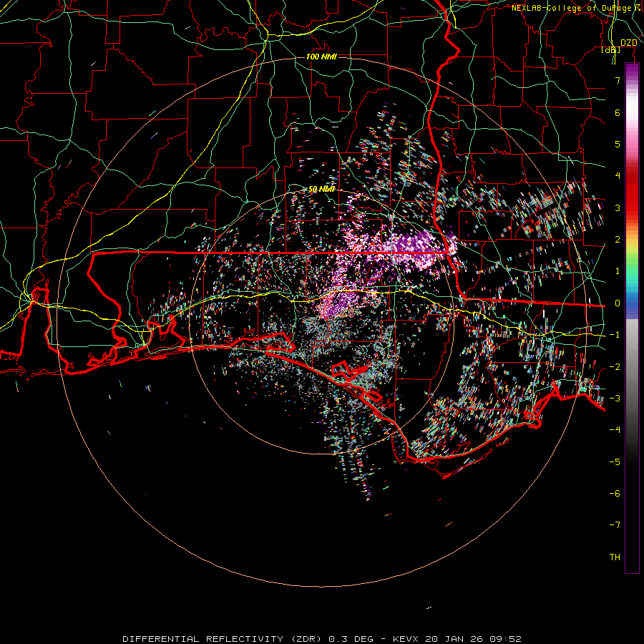644x644 pixels.
Task: Select the -6 value on the dB scale
Action: click(x=615, y=494)
